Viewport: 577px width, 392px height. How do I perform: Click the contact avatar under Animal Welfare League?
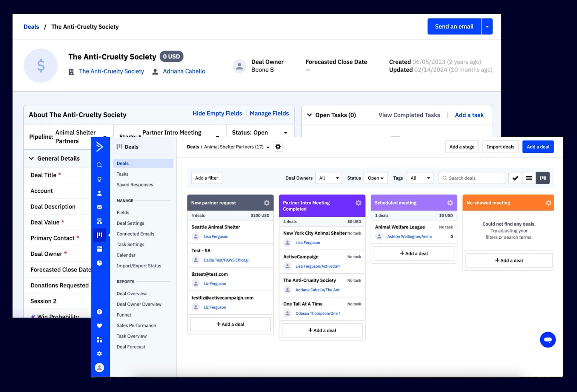pos(379,237)
